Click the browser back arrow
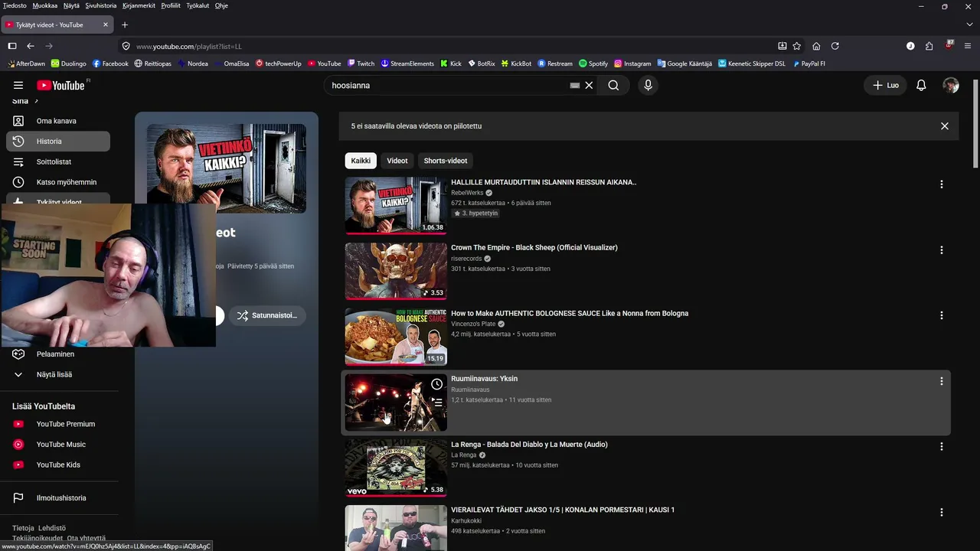The image size is (980, 551). (x=31, y=46)
